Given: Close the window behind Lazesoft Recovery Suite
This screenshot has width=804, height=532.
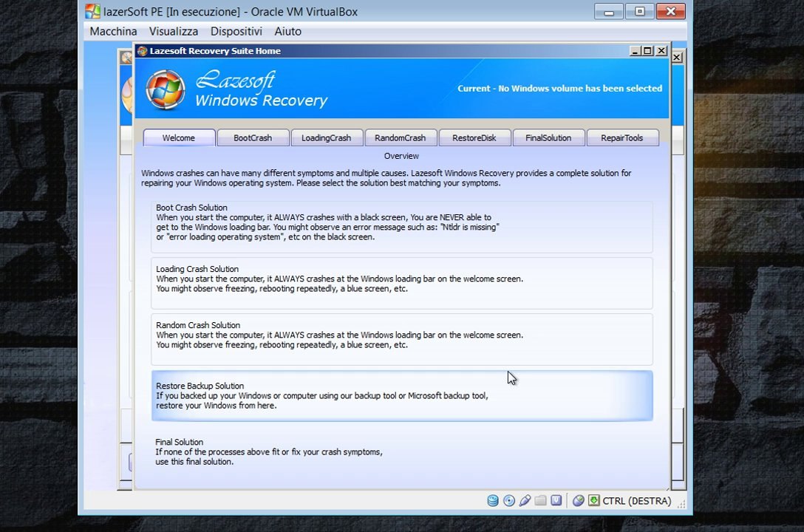Looking at the screenshot, I should (x=677, y=58).
